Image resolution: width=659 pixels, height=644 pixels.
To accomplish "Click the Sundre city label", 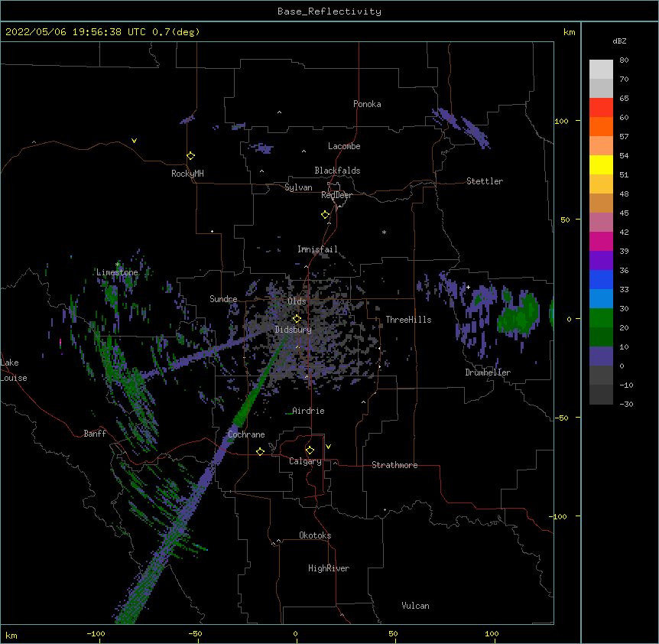I will (223, 299).
